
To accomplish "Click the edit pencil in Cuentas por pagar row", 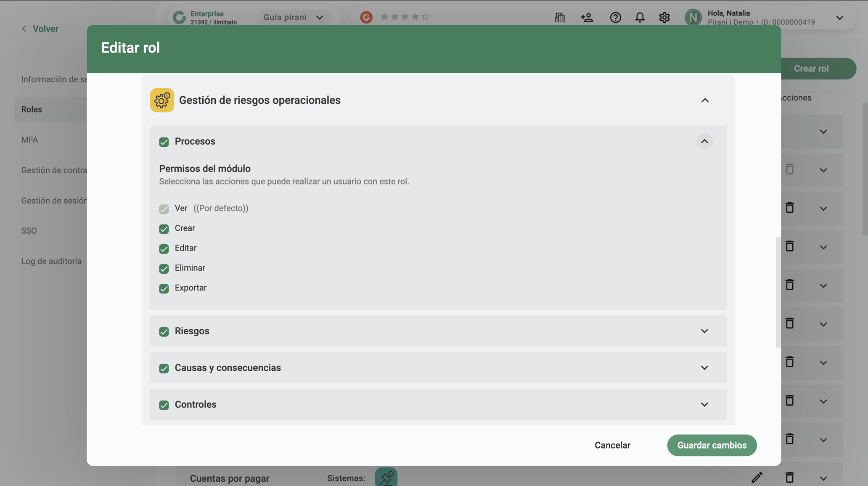I will tap(757, 478).
